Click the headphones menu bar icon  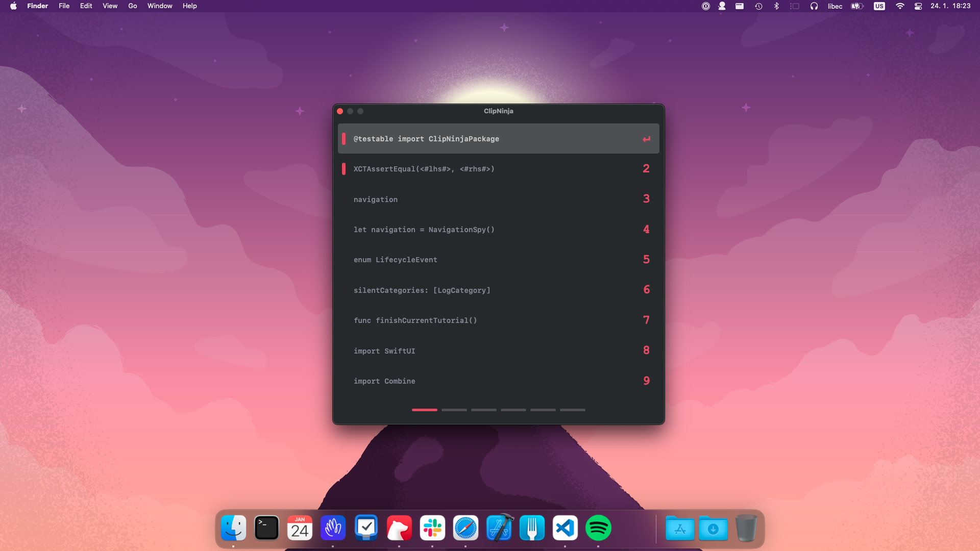(814, 6)
